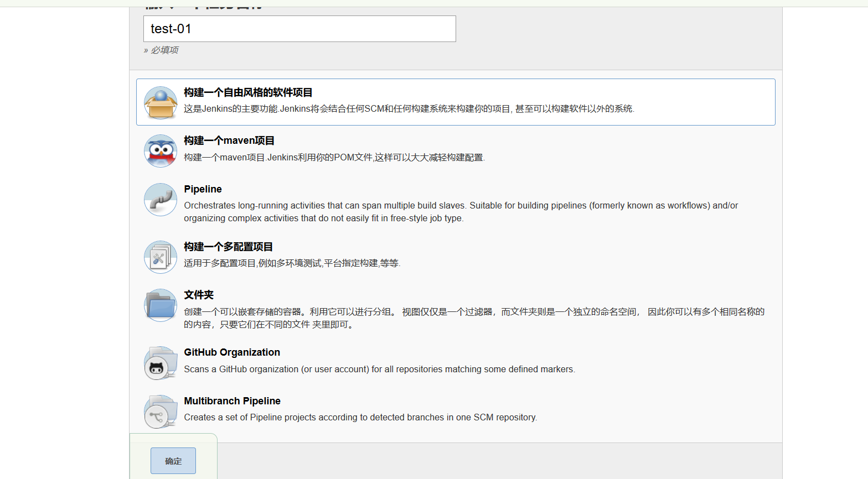Choose the Pipeline project type title
The width and height of the screenshot is (868, 479).
[203, 189]
